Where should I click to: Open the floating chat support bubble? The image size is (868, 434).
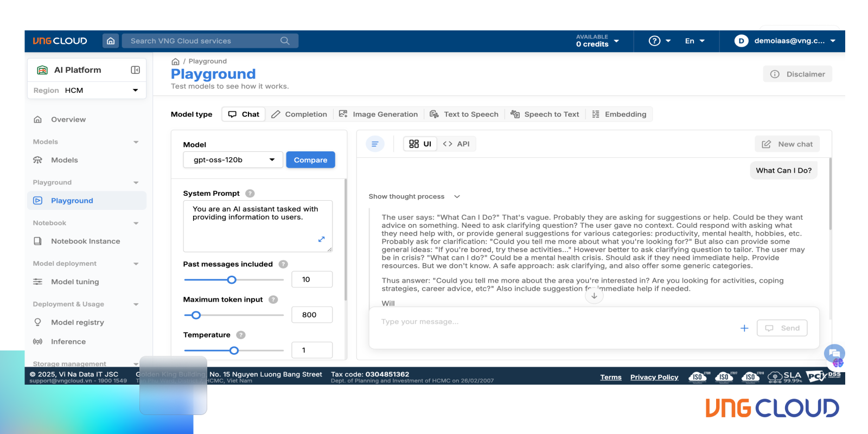[834, 354]
